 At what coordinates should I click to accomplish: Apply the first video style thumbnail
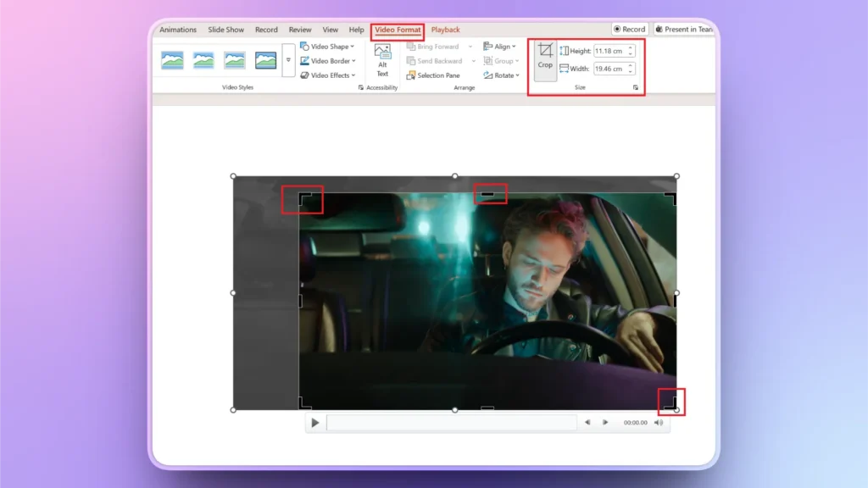pos(172,60)
